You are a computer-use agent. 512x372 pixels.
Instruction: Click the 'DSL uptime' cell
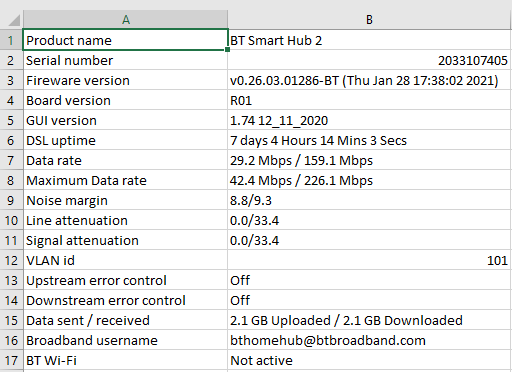(x=125, y=140)
